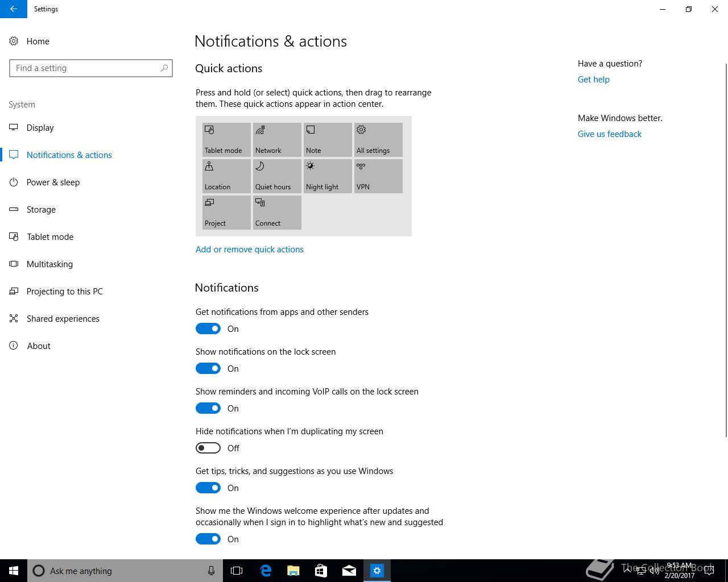Open the Tablet mode settings page
The width and height of the screenshot is (728, 582).
(91, 236)
